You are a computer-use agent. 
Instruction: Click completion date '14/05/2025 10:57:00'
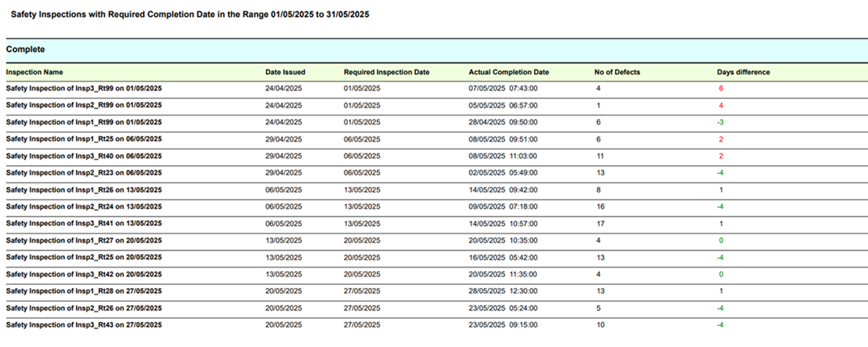coord(503,223)
